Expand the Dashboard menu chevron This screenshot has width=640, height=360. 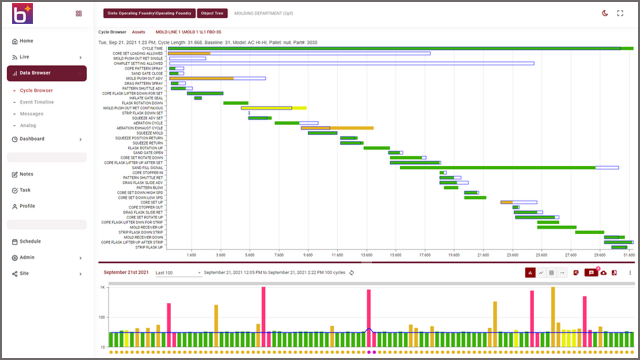point(80,139)
